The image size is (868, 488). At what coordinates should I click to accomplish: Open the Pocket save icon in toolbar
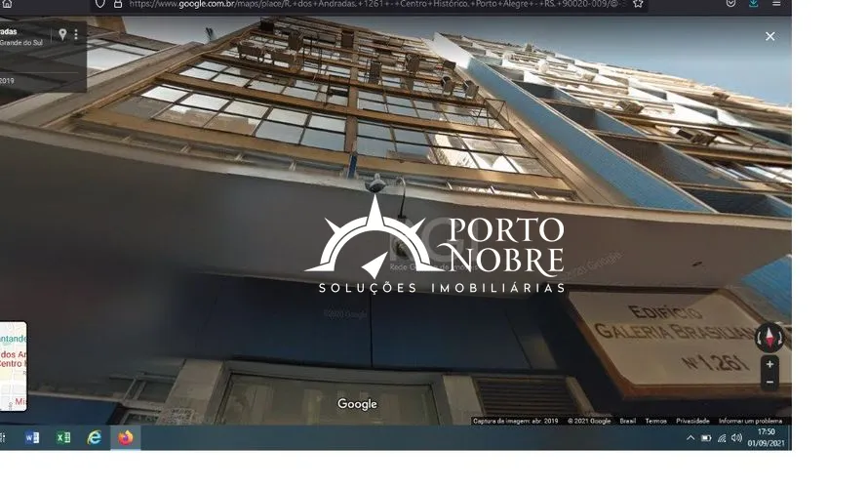(730, 3)
